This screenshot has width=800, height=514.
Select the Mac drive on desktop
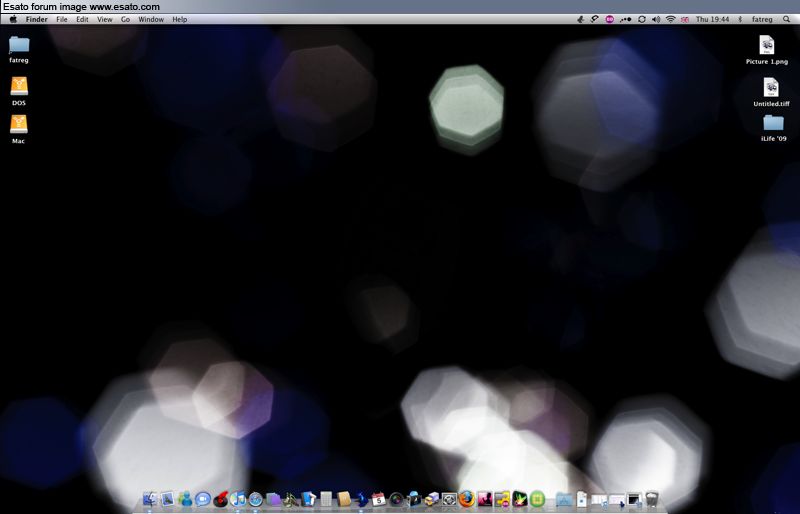pos(19,129)
